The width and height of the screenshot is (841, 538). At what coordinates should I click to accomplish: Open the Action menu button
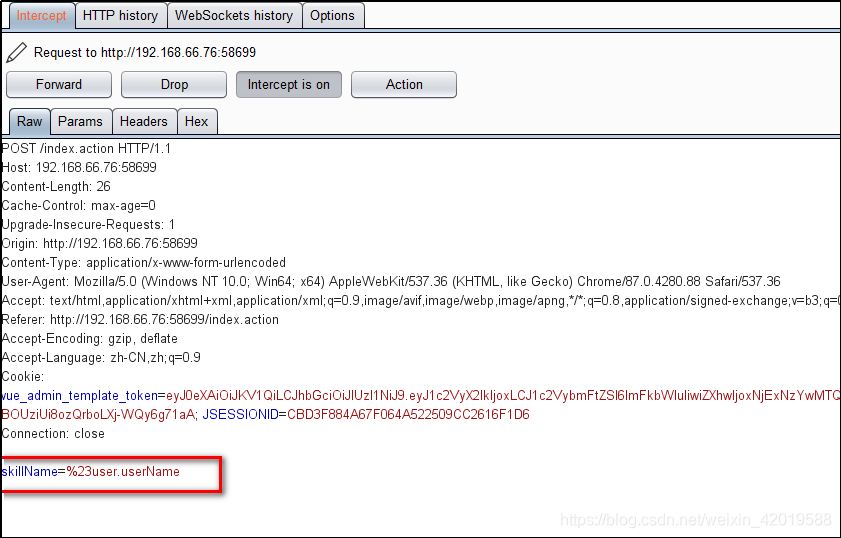(404, 85)
